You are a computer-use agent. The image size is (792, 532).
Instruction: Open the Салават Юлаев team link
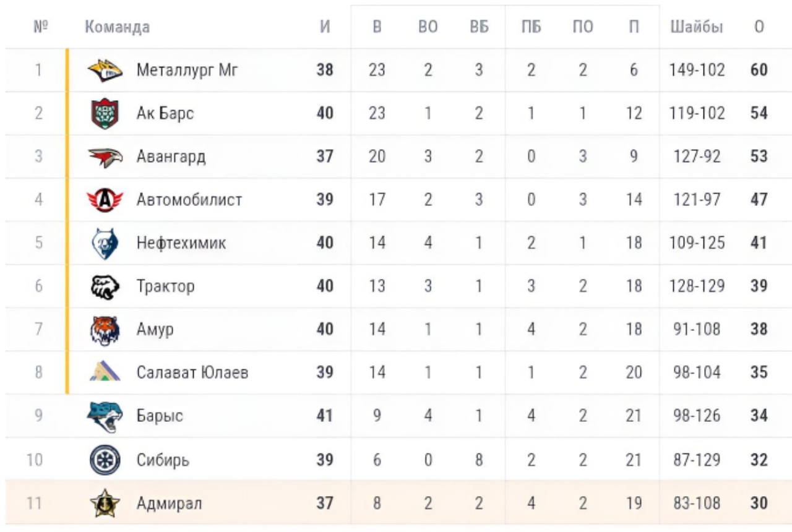tap(192, 372)
